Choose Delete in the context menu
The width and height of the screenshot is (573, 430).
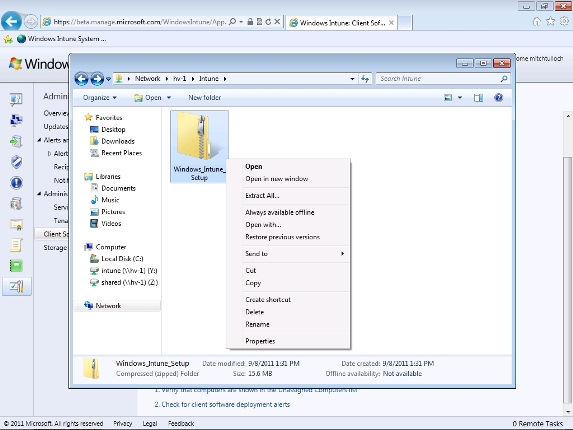pos(255,312)
